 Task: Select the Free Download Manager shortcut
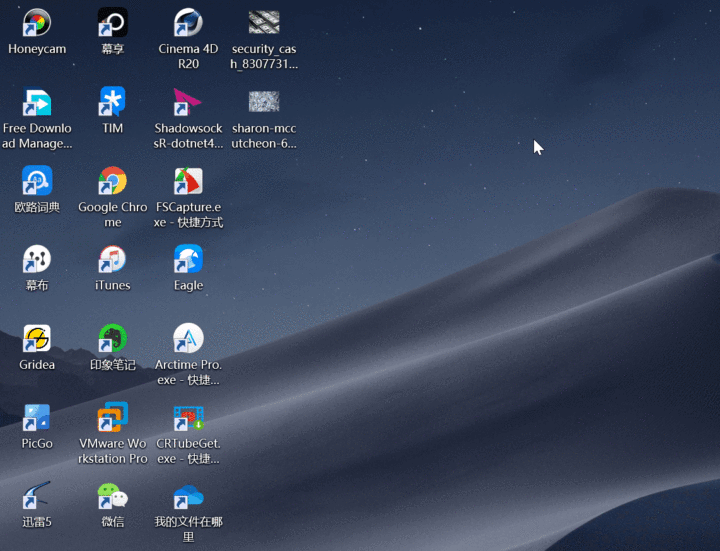(x=37, y=101)
